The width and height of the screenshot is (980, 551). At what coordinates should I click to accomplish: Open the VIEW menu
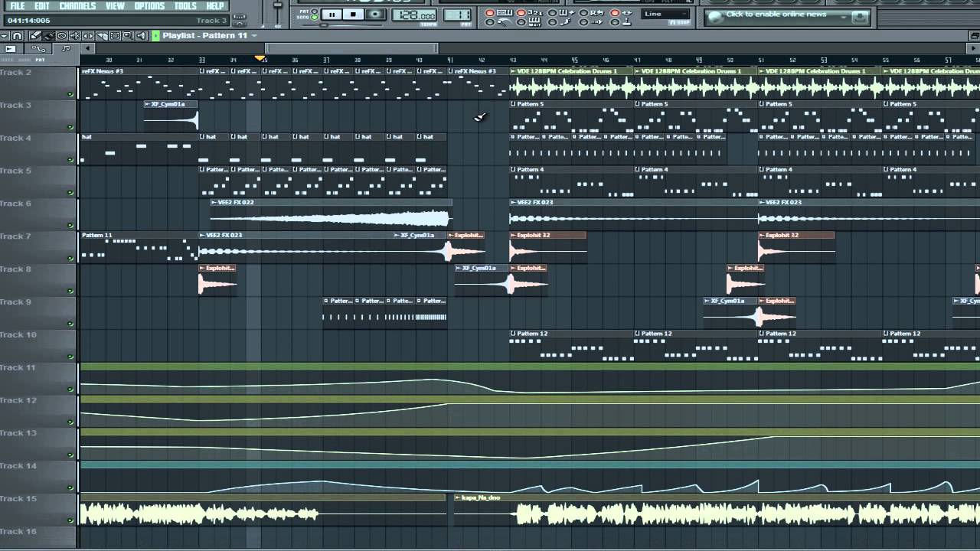115,6
